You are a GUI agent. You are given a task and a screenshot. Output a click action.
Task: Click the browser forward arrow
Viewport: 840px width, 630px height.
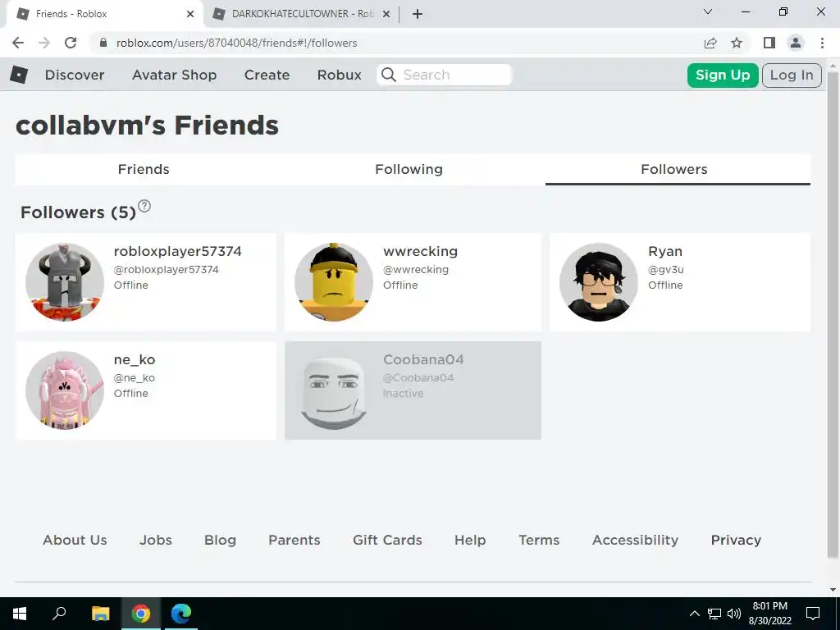[44, 43]
